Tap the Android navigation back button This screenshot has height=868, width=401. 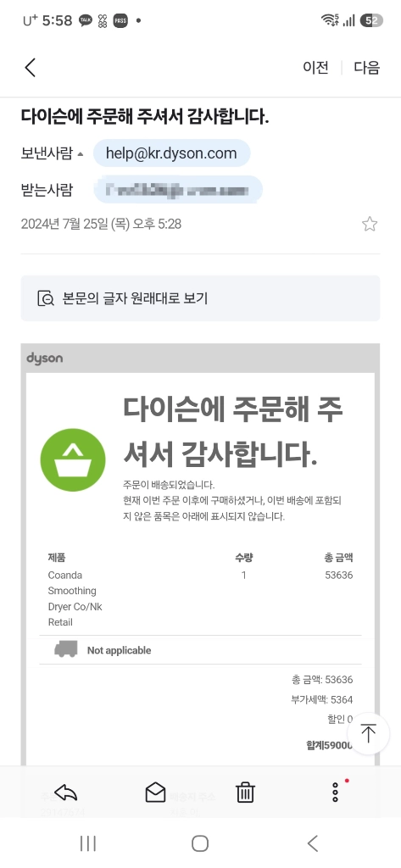pos(312,843)
